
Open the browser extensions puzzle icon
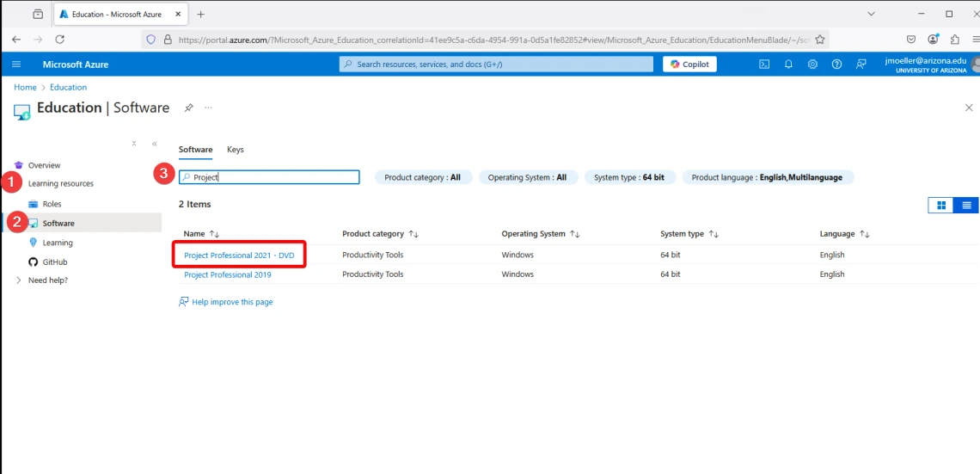(954, 40)
